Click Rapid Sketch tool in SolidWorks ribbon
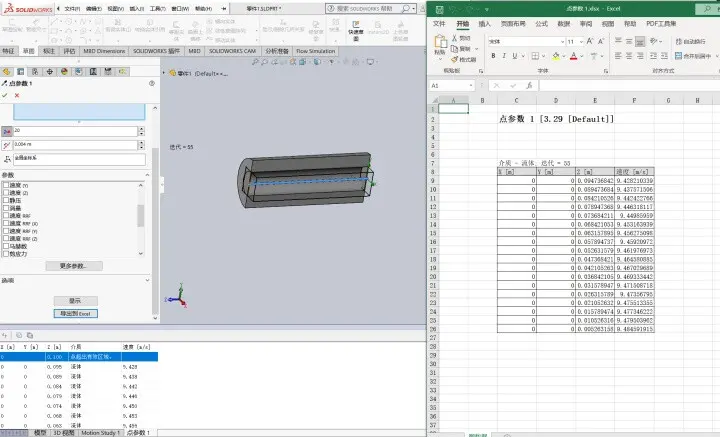The image size is (720, 437). (x=356, y=31)
